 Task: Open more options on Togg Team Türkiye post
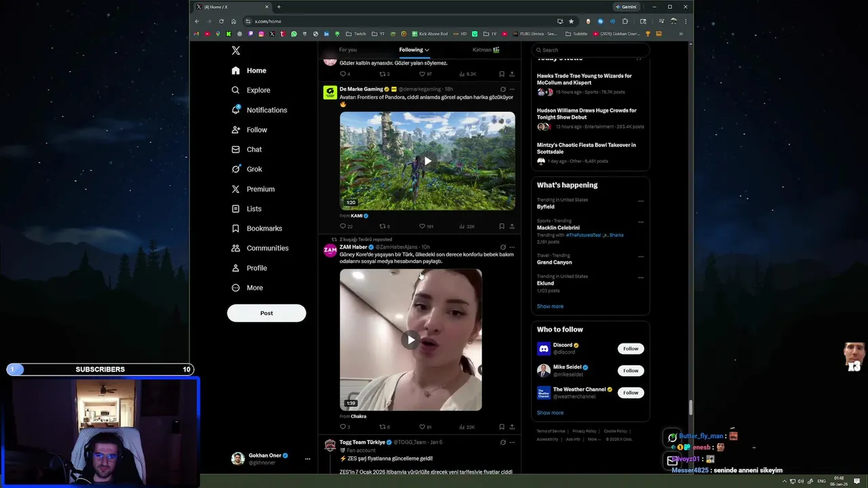click(x=512, y=443)
